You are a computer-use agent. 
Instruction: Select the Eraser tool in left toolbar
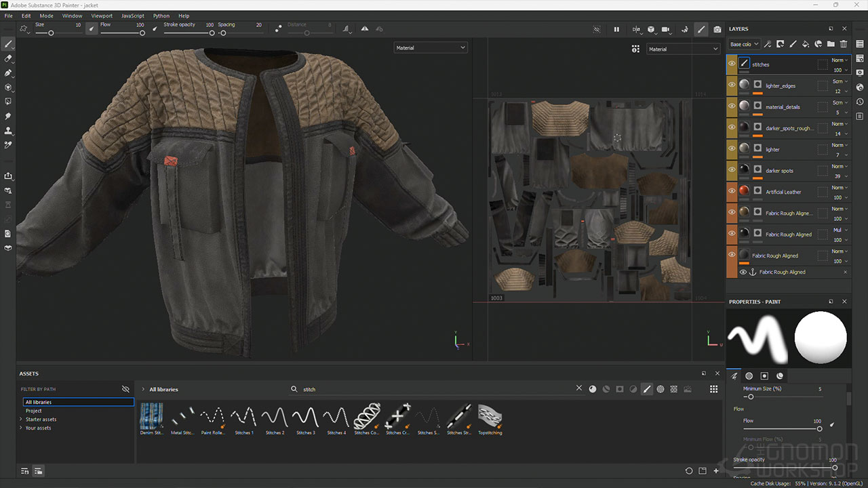(x=8, y=58)
